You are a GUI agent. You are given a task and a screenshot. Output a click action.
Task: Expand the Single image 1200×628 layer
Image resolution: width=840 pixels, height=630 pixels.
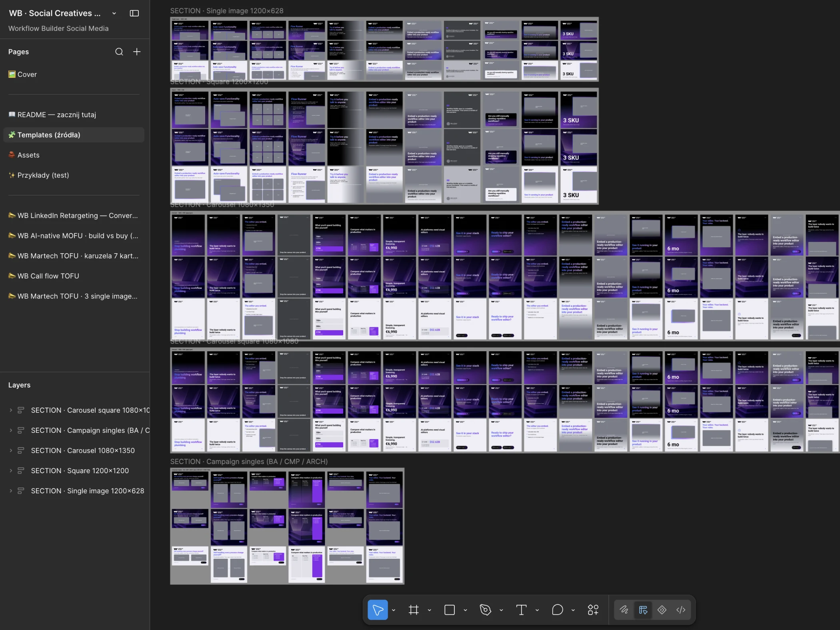tap(11, 491)
